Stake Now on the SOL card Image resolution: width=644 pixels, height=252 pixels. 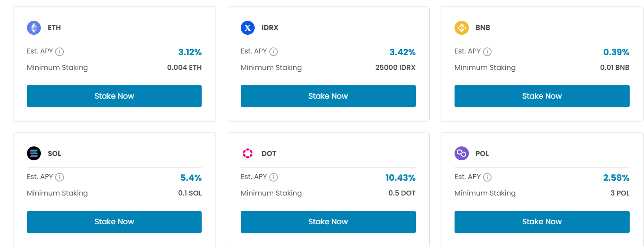tap(114, 222)
